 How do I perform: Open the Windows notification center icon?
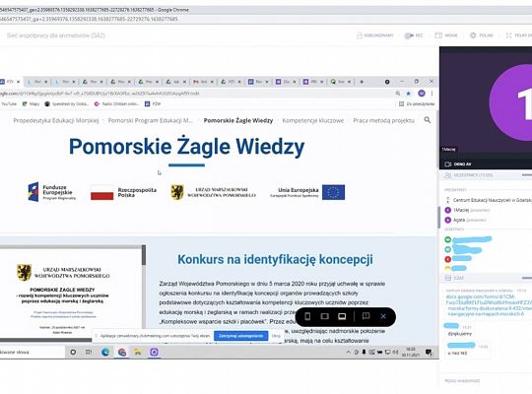pos(429,353)
